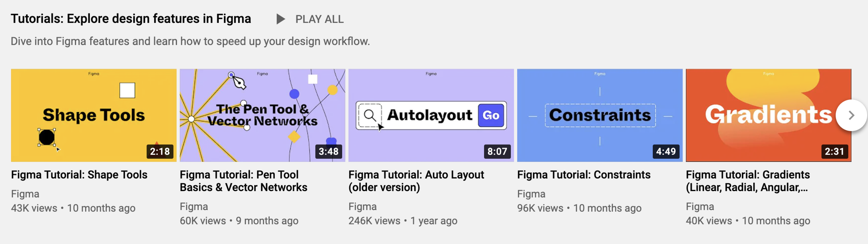The image size is (868, 244).
Task: Click Figma channel name under Constraints video
Action: 531,194
